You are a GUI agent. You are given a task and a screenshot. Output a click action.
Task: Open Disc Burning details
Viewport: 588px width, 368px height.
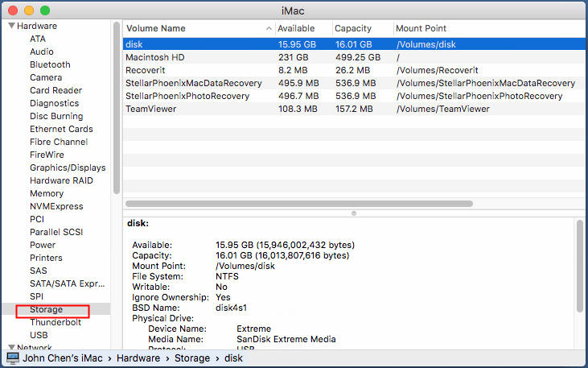56,116
